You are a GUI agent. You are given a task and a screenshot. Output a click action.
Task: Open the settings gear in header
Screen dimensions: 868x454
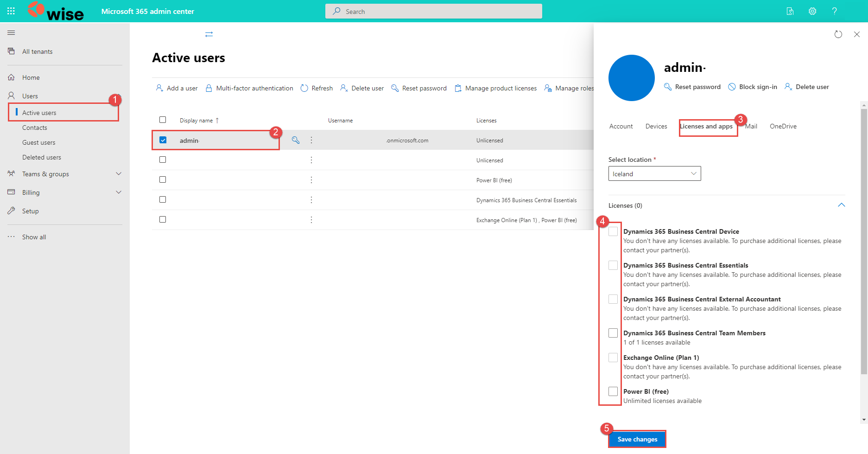tap(812, 11)
